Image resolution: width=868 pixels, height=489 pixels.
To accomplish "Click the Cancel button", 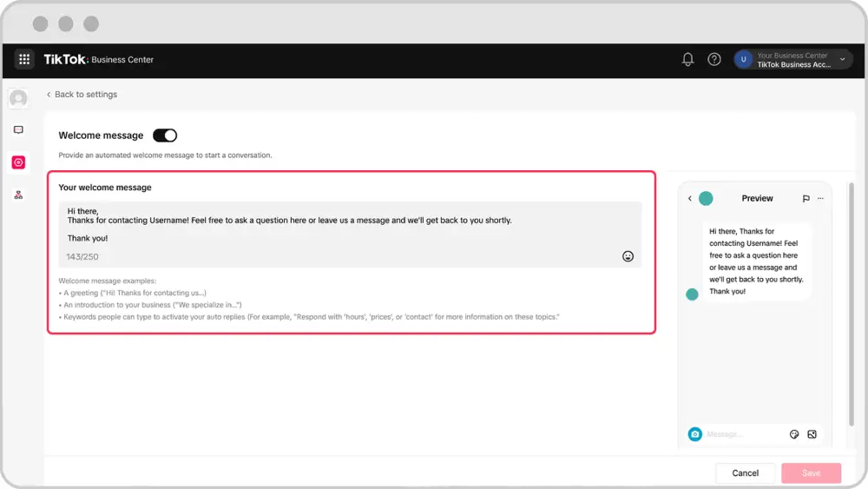I will (745, 473).
